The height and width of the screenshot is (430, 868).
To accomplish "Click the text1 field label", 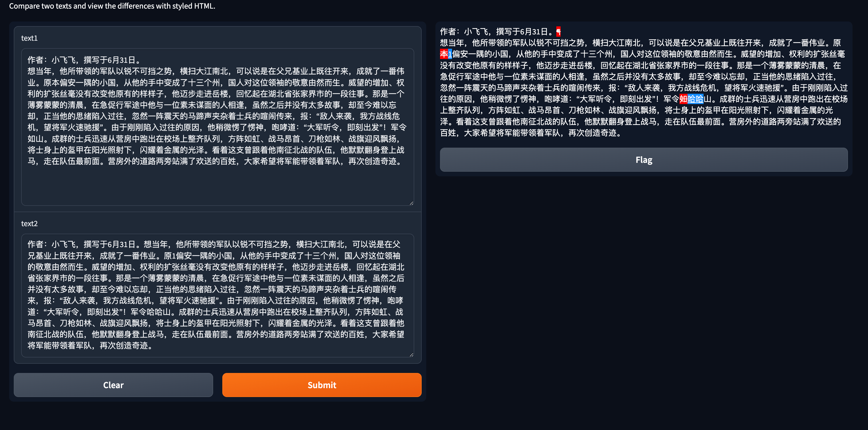I will coord(29,38).
